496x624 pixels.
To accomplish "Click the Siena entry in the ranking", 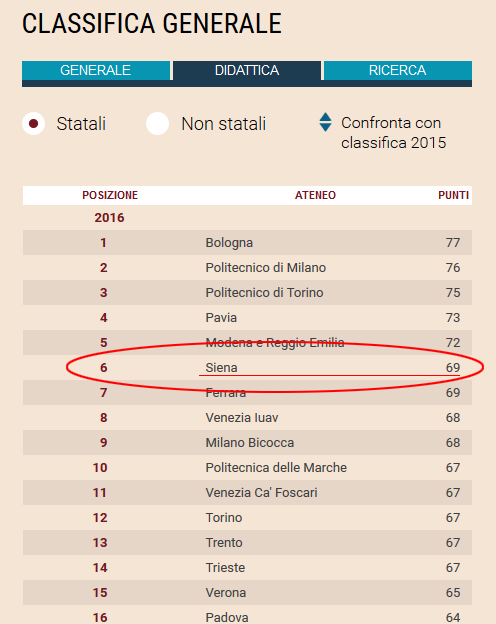I will 221,367.
